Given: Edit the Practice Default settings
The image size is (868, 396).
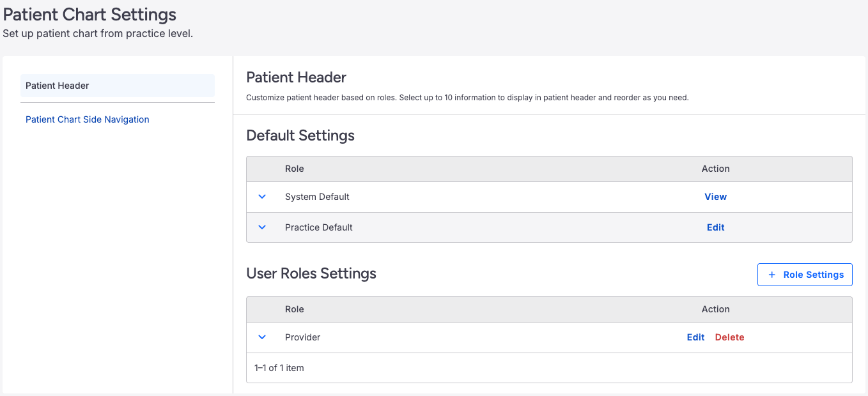Looking at the screenshot, I should tap(715, 227).
